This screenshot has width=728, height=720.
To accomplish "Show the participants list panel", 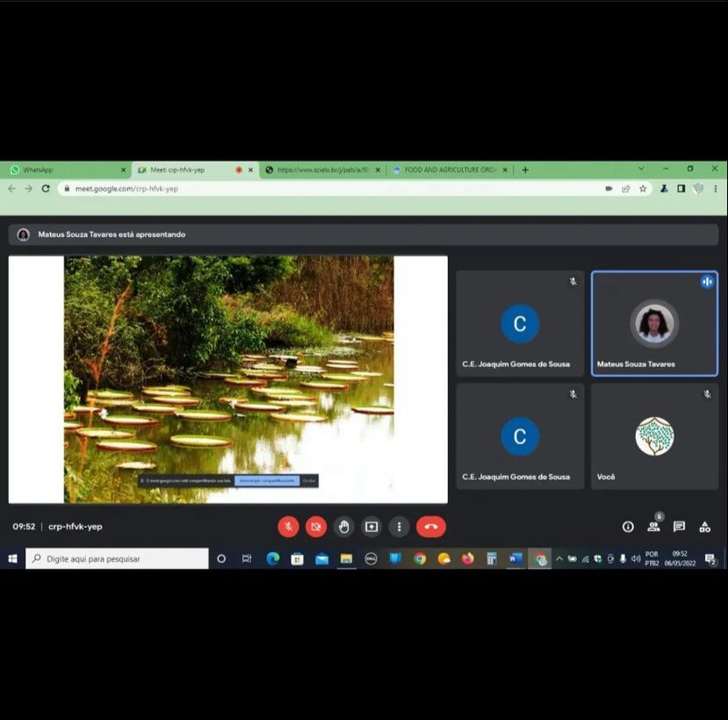I will (653, 527).
